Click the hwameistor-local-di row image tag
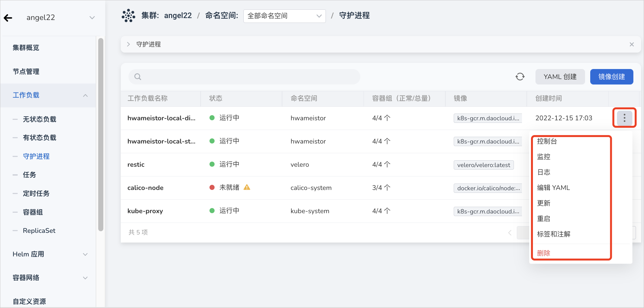 [x=488, y=118]
